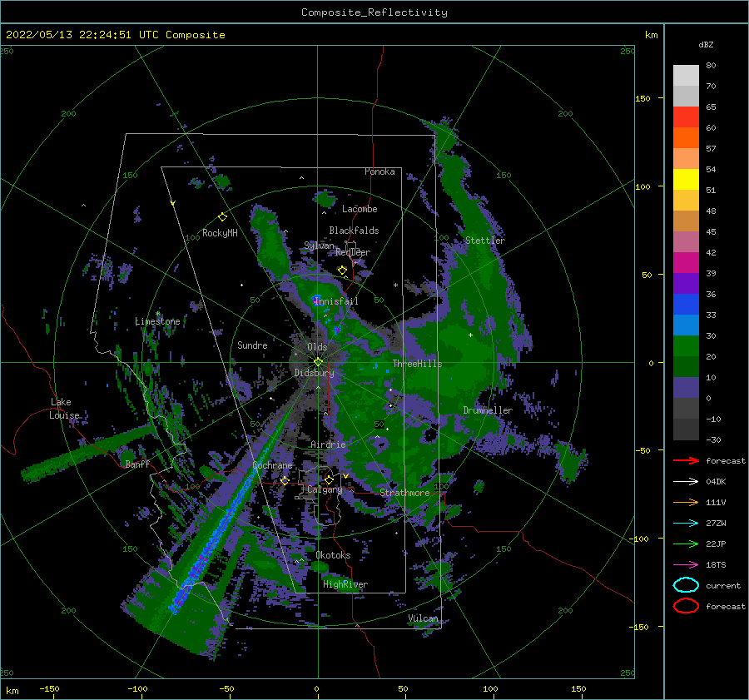Click the yellow diamond marker above Calgary
Viewport: 749px width, 700px height.
click(x=329, y=479)
